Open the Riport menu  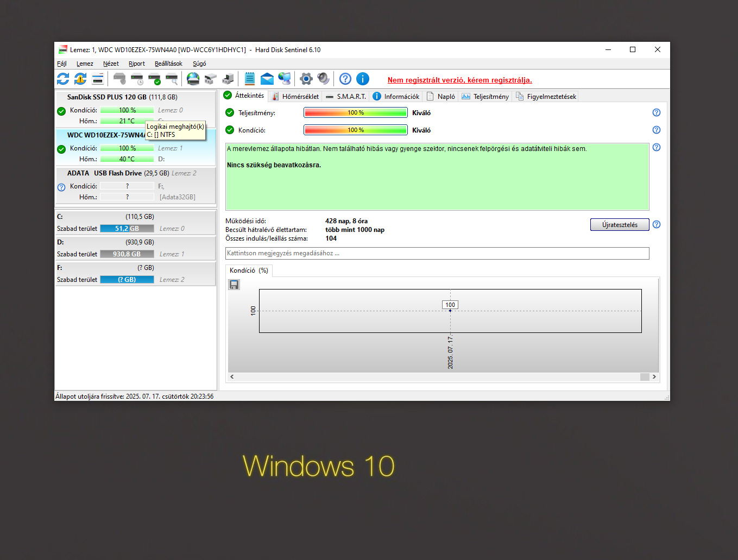(137, 64)
